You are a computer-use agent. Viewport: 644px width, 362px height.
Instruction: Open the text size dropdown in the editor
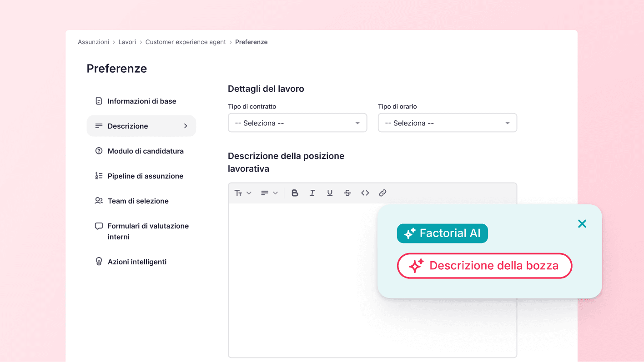(x=242, y=193)
